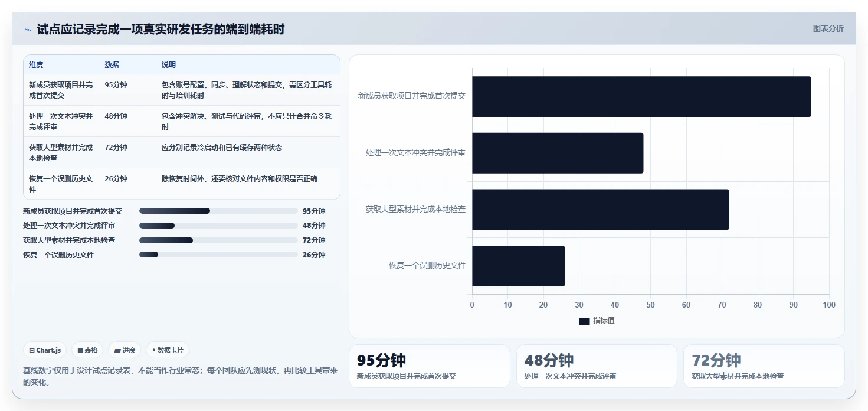Click the page title 试点应记录完成一项真实研发任务的端到端耗时
The image size is (868, 411).
click(161, 30)
